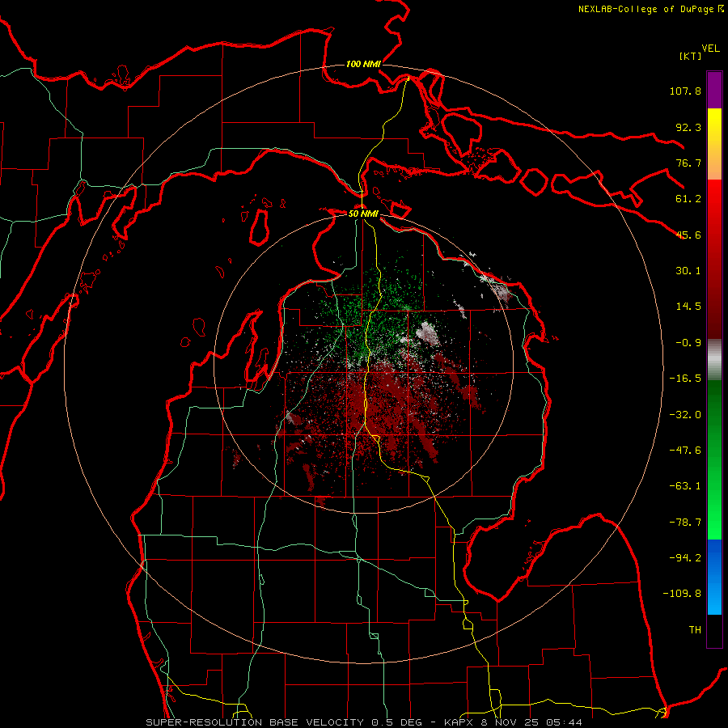Click the green segment of the velocity color bar
Viewport: 728px width, 728px height.
[x=714, y=459]
